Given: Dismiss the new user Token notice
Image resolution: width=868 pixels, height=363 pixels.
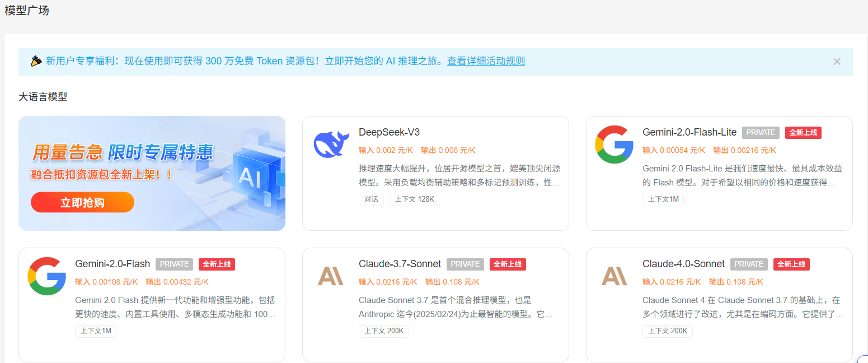Looking at the screenshot, I should point(837,62).
